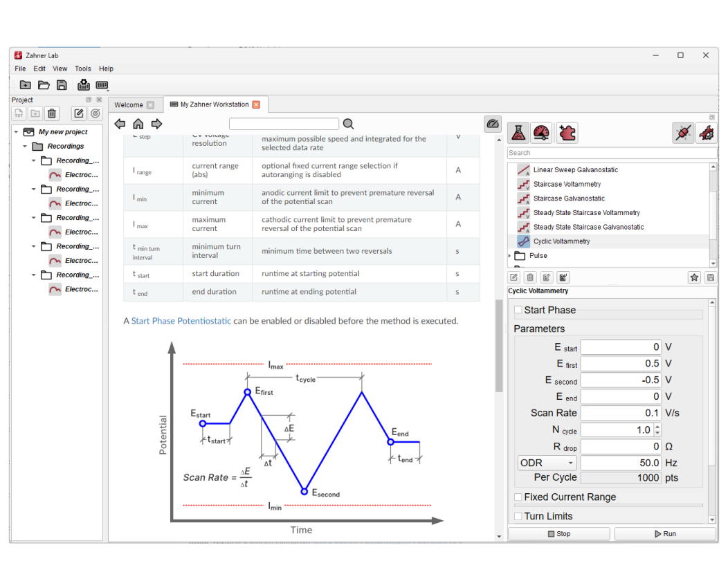
Task: Click the resistor dummy cell icon
Action: [x=682, y=133]
